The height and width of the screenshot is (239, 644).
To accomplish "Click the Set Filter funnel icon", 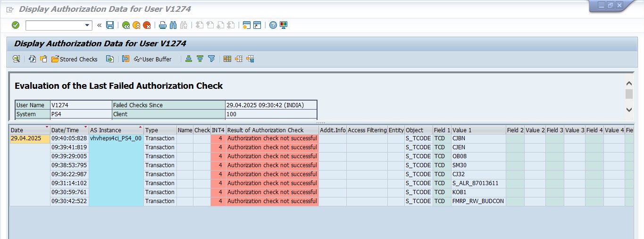I will pos(211,59).
